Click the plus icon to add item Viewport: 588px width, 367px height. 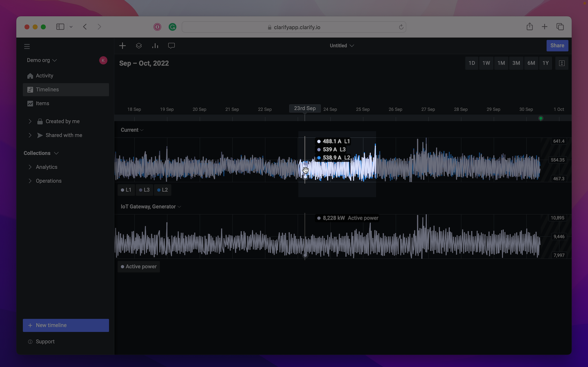[x=122, y=46]
